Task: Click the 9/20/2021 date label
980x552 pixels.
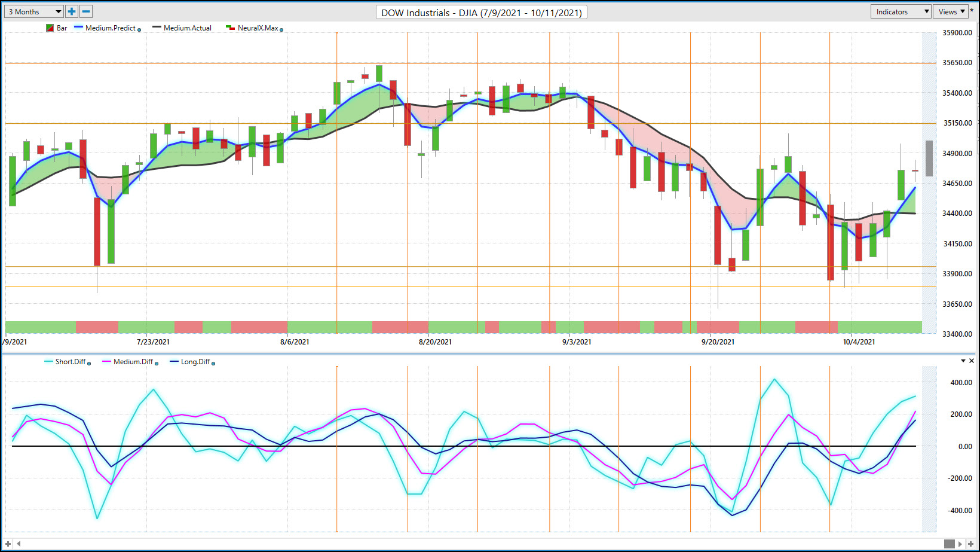Action: coord(718,342)
